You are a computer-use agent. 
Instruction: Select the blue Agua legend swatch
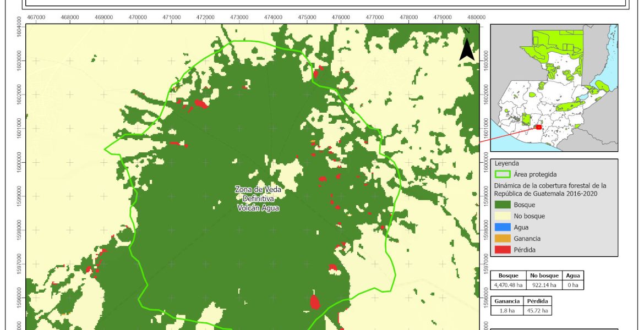pos(502,227)
